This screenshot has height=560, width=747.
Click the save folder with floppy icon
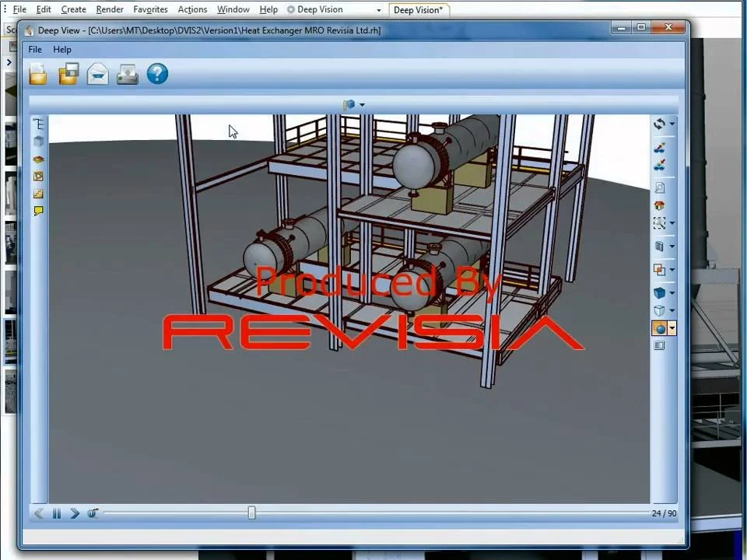(x=68, y=75)
